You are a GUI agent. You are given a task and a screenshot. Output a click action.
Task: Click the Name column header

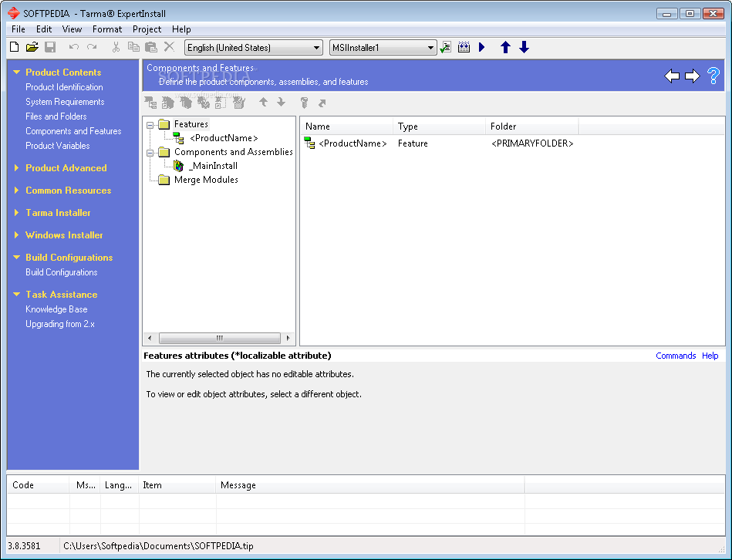[x=346, y=127]
